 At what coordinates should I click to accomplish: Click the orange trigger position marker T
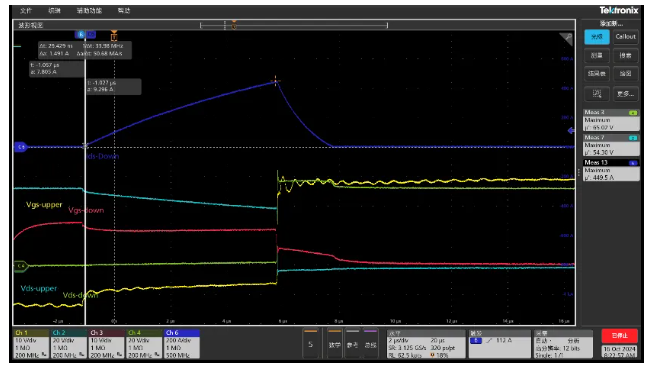(114, 35)
